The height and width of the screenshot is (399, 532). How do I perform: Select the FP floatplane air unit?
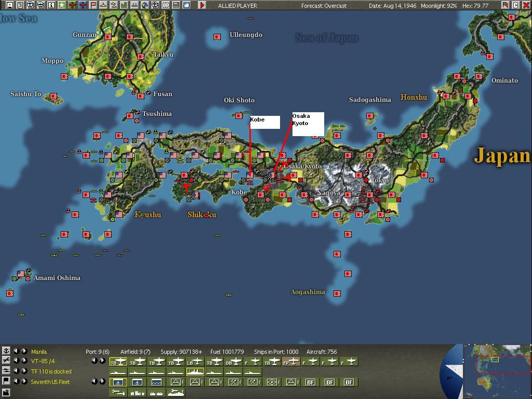click(x=291, y=362)
